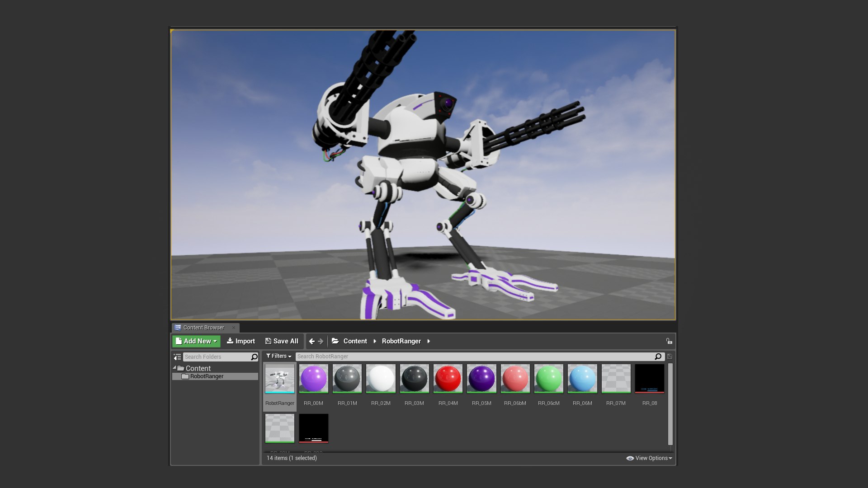The width and height of the screenshot is (868, 488).
Task: Open the View Options dropdown
Action: tap(649, 458)
